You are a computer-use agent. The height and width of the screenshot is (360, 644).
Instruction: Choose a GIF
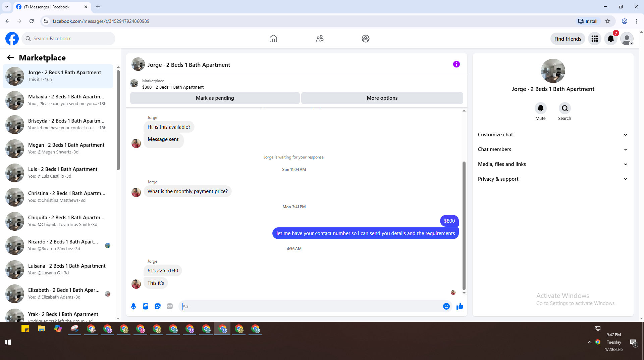170,306
